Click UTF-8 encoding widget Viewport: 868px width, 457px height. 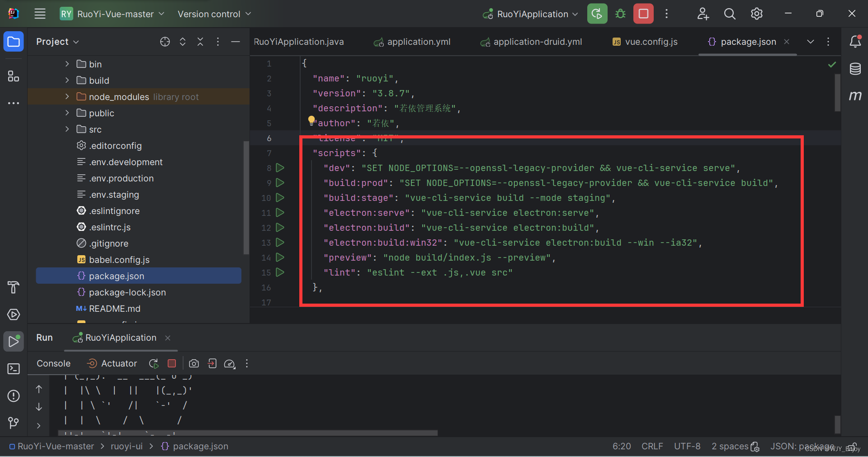pos(687,446)
